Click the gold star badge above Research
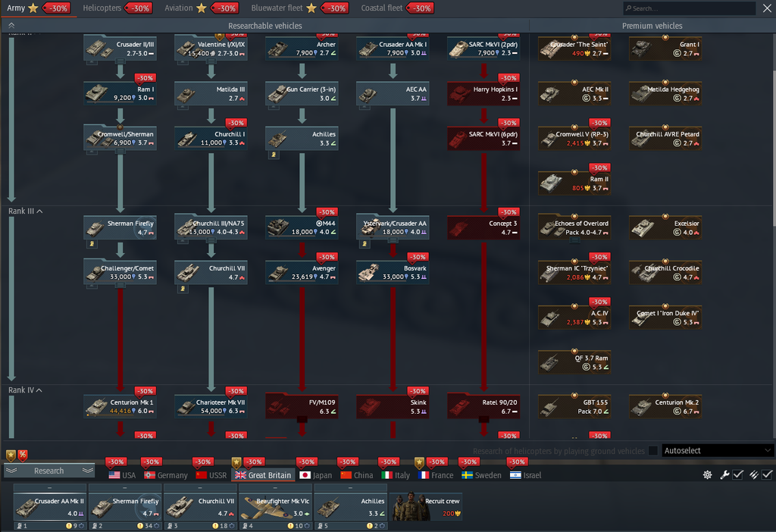 pos(11,455)
